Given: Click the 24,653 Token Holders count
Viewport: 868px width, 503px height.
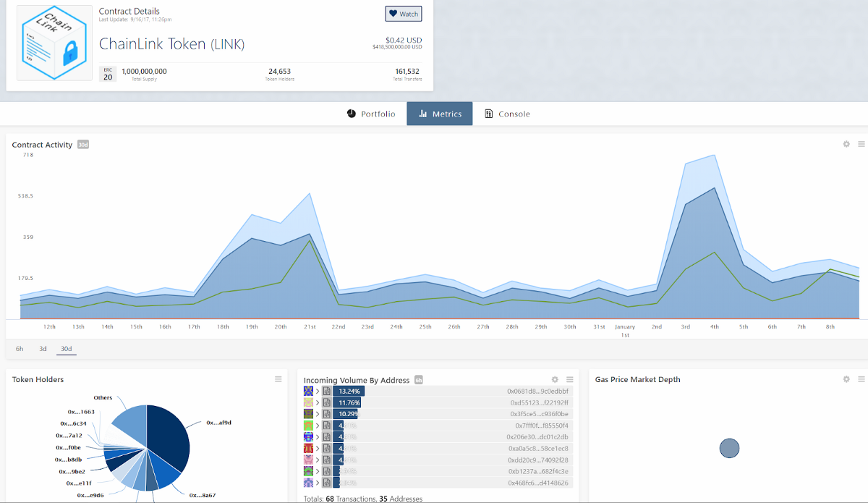Looking at the screenshot, I should [279, 71].
